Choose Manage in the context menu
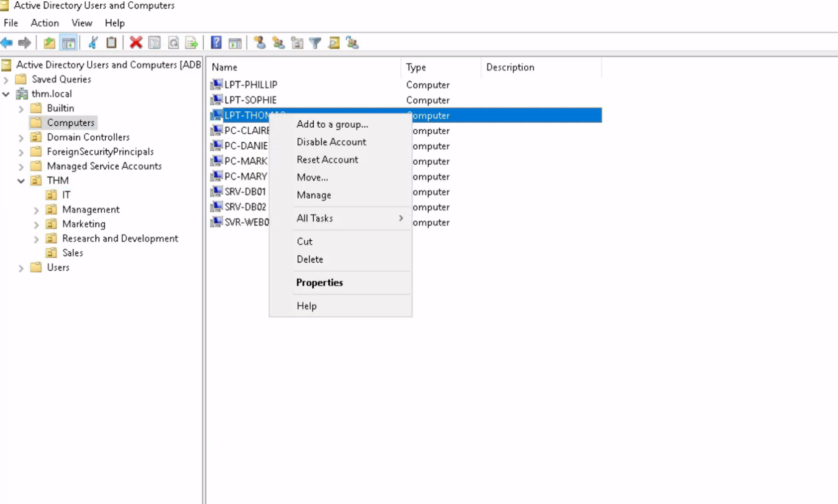Screen dimensions: 838x504 click(x=341, y=195)
